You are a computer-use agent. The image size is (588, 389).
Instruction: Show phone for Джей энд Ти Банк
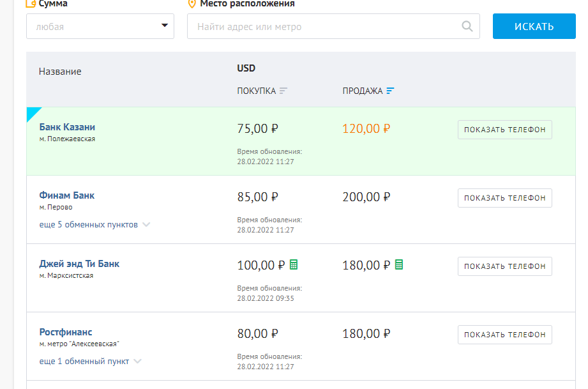coord(505,266)
